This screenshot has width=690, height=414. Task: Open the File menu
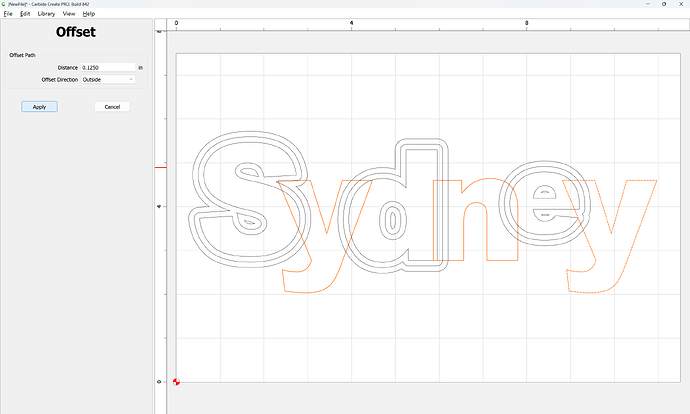pyautogui.click(x=8, y=14)
